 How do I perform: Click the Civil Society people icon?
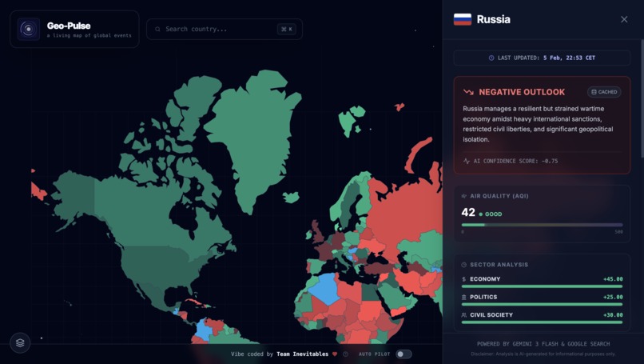(464, 315)
